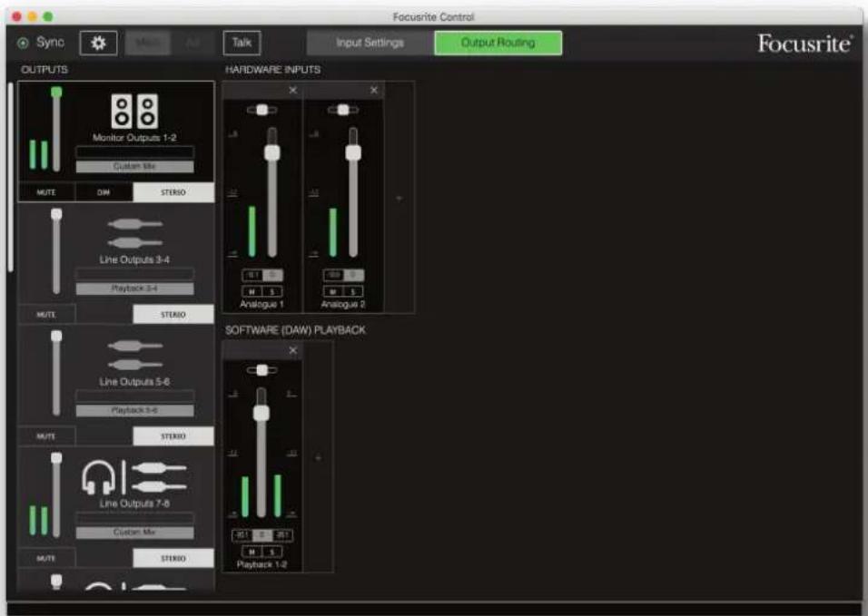Select the Monitor Outputs 1-2 speaker icon

click(134, 112)
